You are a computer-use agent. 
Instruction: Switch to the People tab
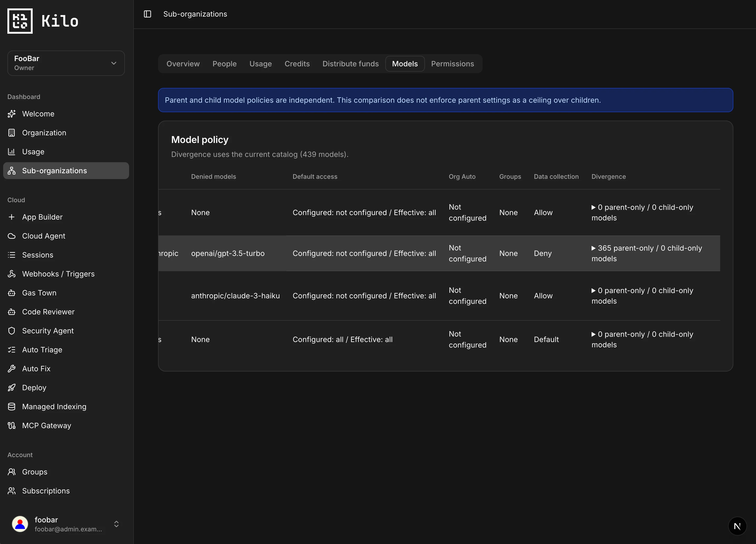pos(224,64)
